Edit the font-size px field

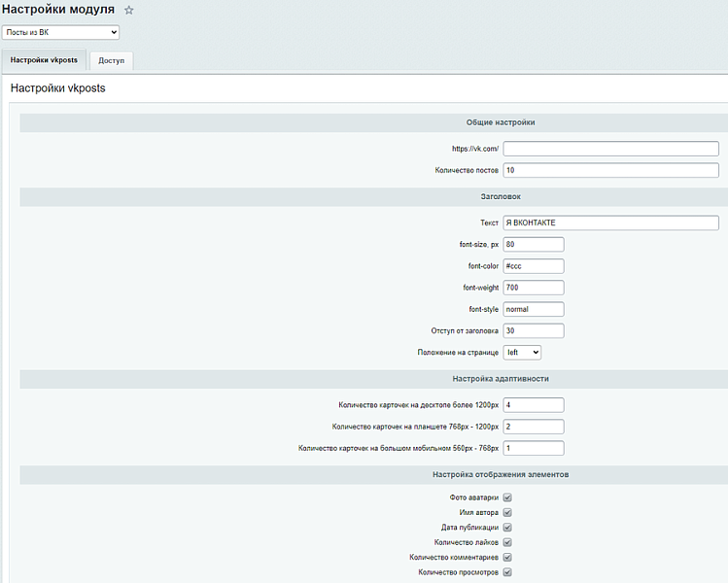(x=534, y=244)
